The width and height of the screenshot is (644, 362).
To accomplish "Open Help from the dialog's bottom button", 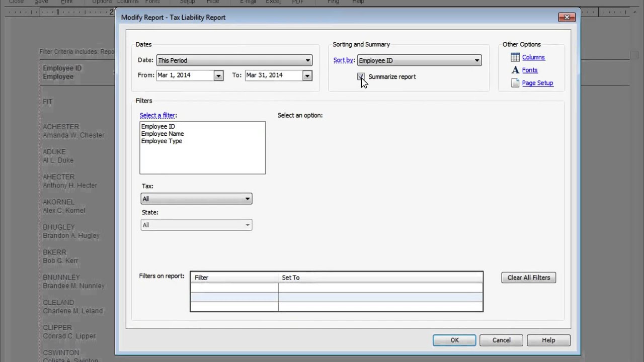I will 548,340.
